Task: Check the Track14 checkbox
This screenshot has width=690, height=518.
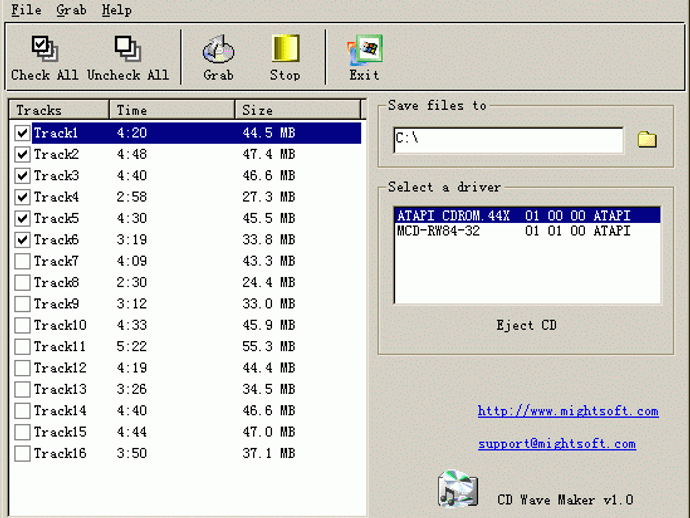Action: coord(22,411)
